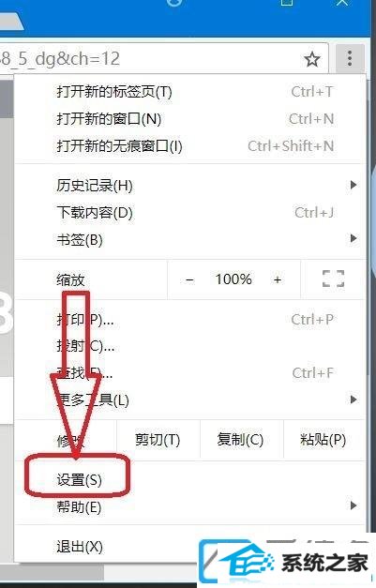376x588 pixels.
Task: Expand the 更多工具(L) submenu arrow
Action: click(x=353, y=400)
